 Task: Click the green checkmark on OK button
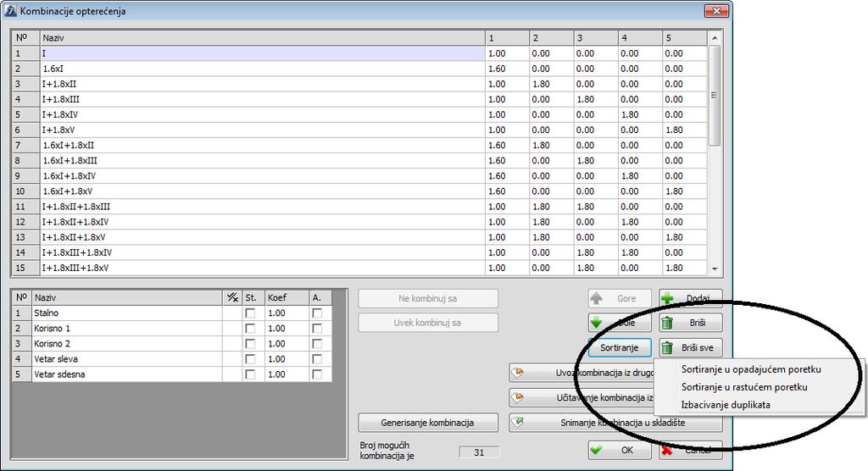click(x=596, y=450)
